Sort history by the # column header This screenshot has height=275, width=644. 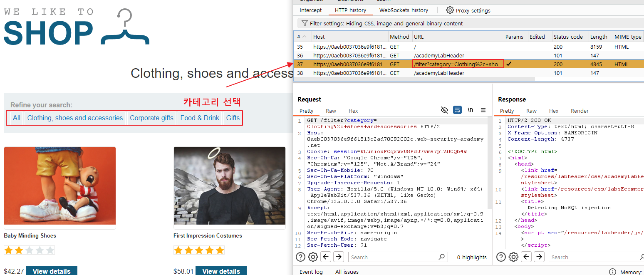click(302, 37)
